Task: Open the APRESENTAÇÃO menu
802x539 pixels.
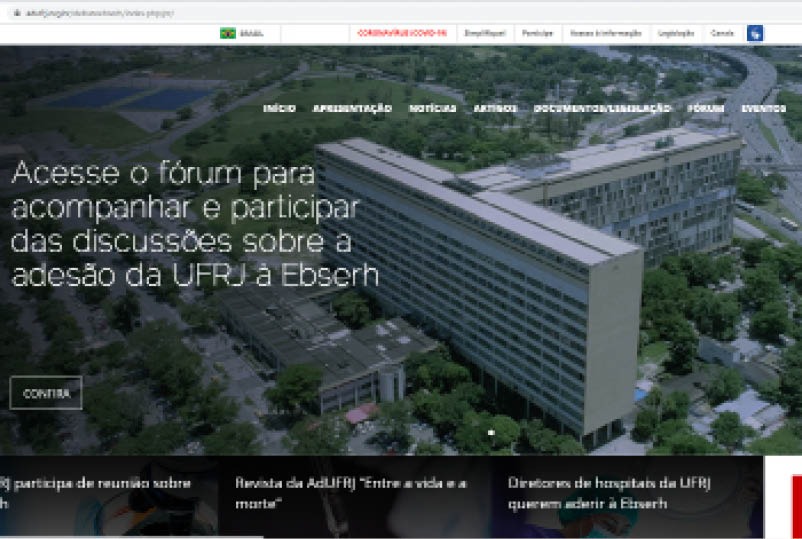Action: point(352,108)
